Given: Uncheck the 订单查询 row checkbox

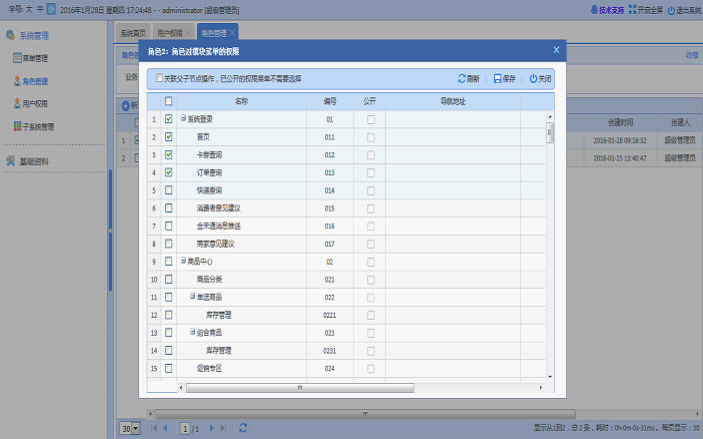Looking at the screenshot, I should 169,172.
